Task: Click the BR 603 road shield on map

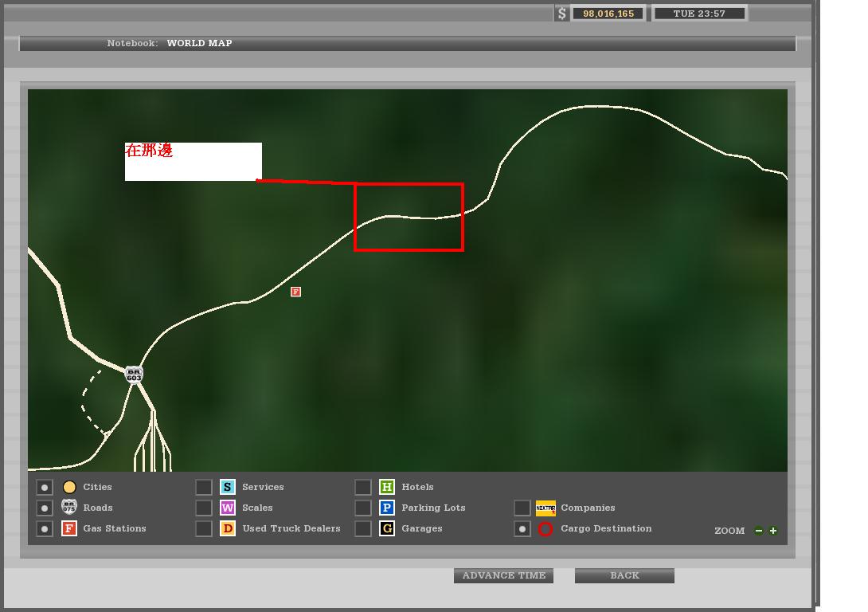Action: coord(134,374)
